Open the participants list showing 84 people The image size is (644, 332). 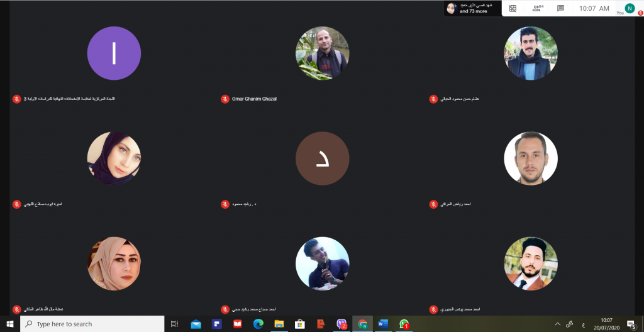[537, 9]
